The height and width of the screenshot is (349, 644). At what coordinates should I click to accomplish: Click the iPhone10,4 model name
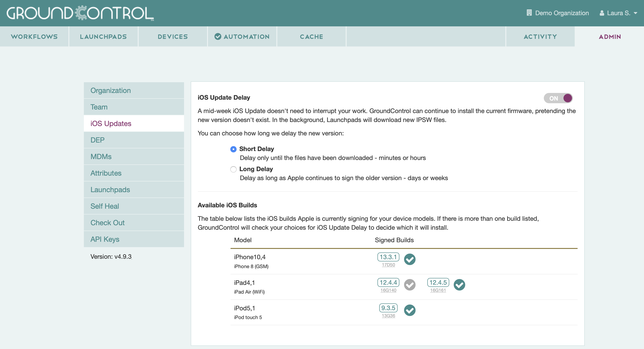[x=250, y=257]
